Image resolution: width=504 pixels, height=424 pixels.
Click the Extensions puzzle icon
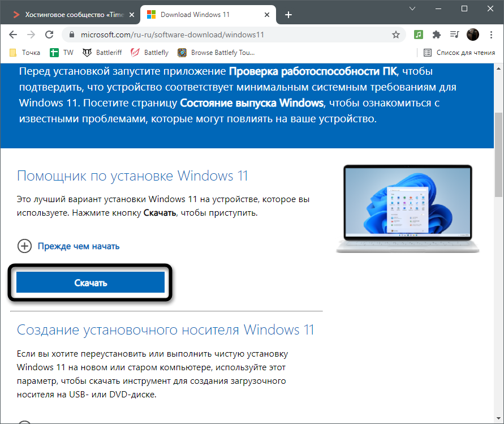point(436,35)
